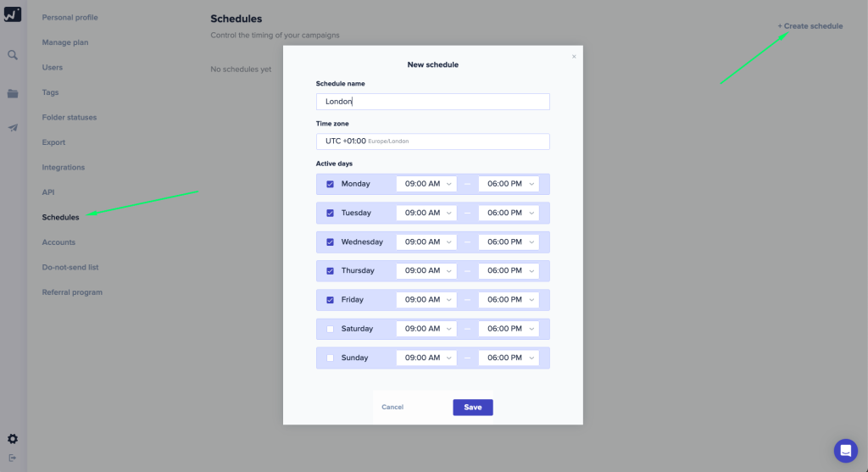868x472 pixels.
Task: Click the Schedule name input field
Action: 432,102
